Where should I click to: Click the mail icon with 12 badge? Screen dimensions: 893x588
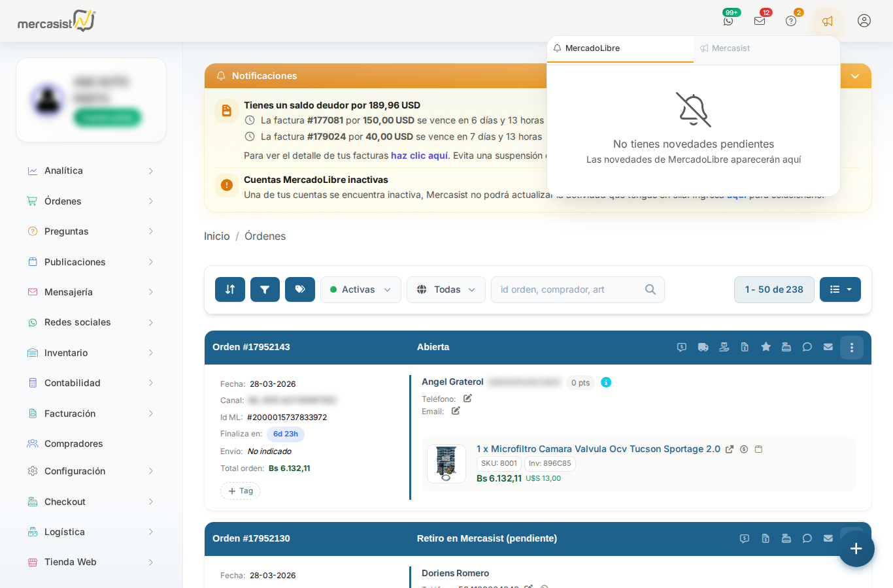point(760,21)
